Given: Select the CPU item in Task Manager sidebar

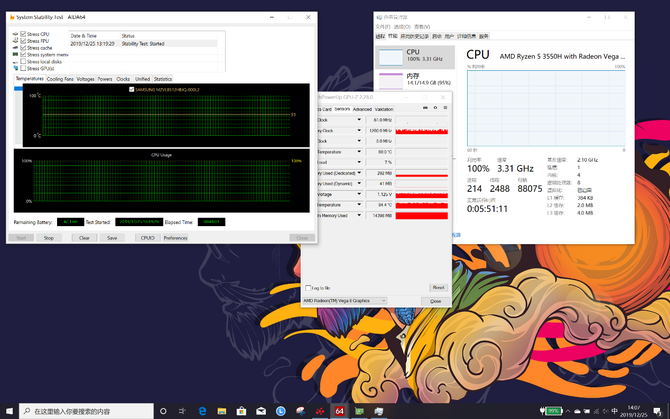Looking at the screenshot, I should [x=414, y=57].
